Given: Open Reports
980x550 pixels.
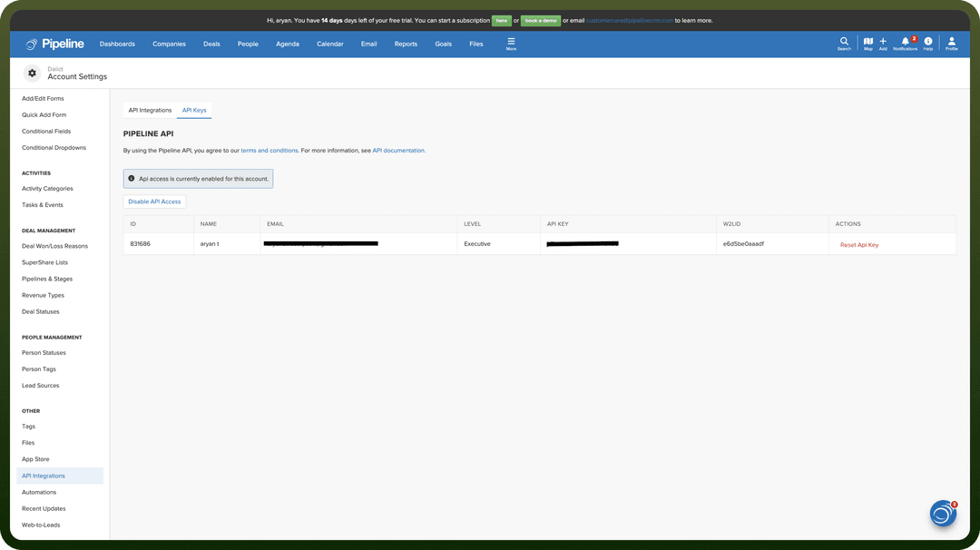Looking at the screenshot, I should tap(406, 44).
